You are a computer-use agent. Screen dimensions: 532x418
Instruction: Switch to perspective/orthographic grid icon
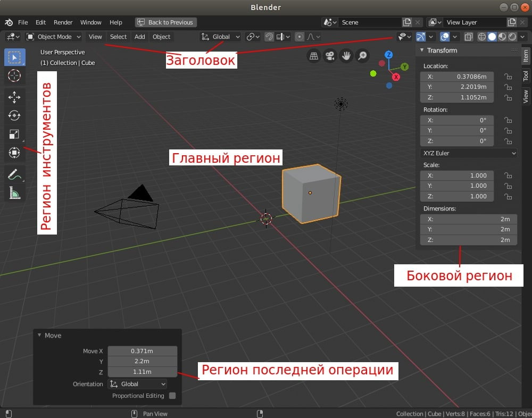314,56
